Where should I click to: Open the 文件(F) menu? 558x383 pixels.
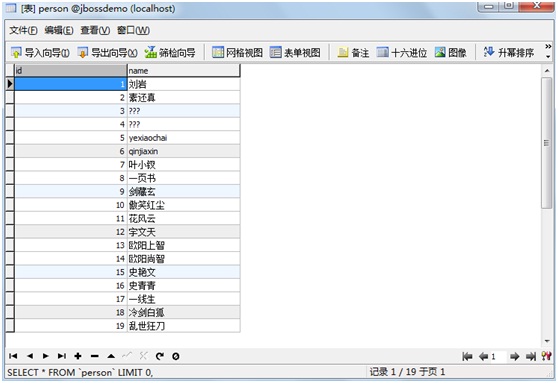23,30
